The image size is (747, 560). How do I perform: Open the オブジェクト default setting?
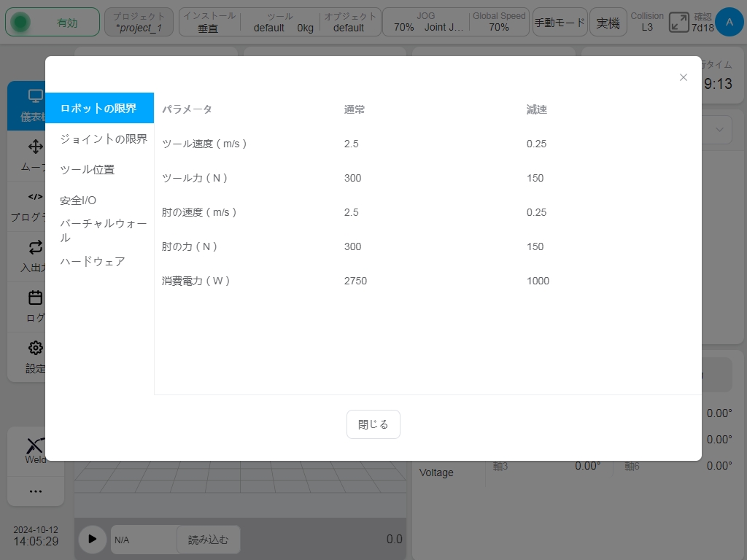click(x=349, y=22)
